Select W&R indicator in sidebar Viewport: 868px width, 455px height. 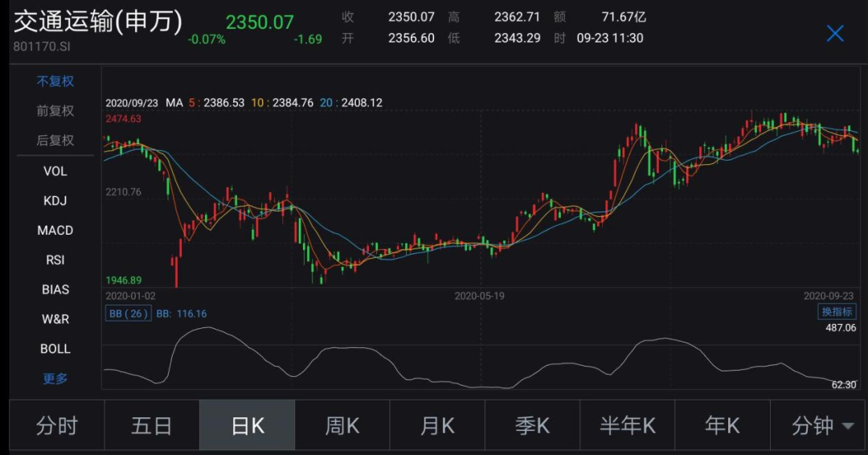click(x=55, y=319)
